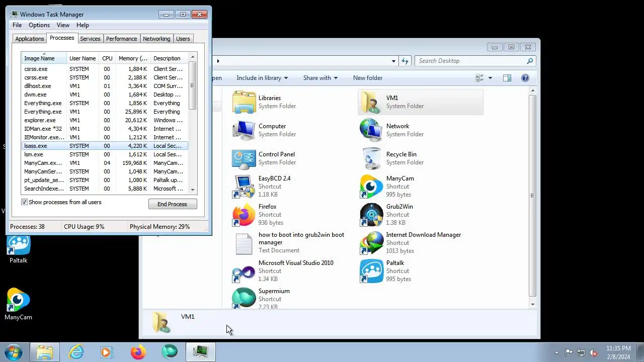The width and height of the screenshot is (644, 362).
Task: Select the Internet Download Manager shortcut icon
Action: pos(372,243)
